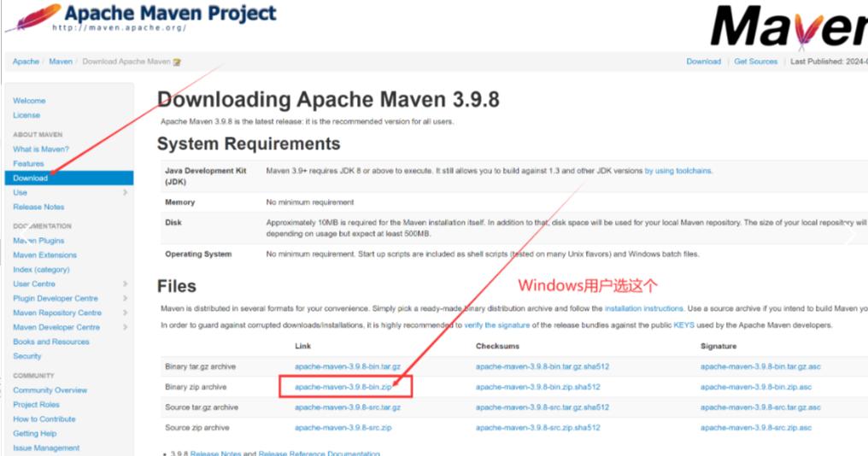Open apache-maven-3.9.8-bin.tar.gz.sha512 checksum
Viewport: 868px width, 456px height.
click(x=542, y=366)
